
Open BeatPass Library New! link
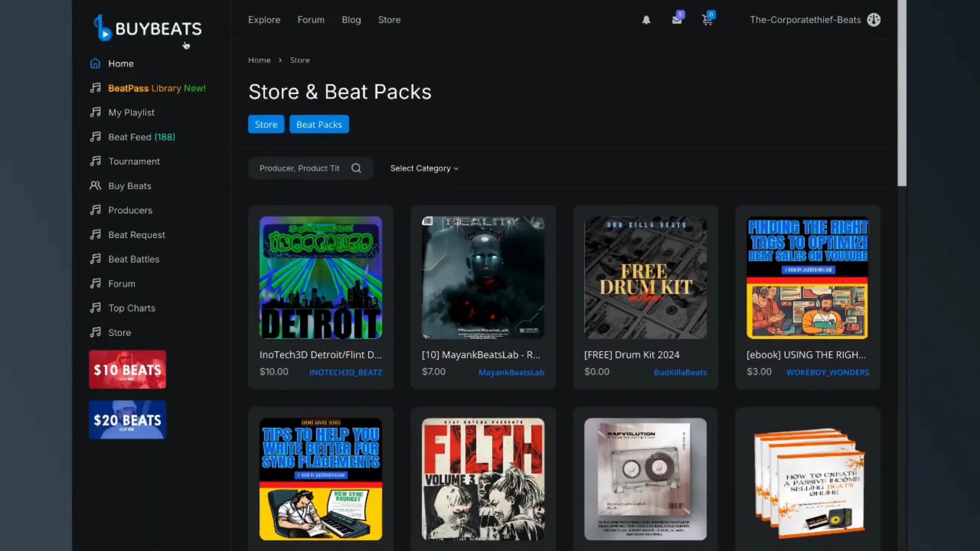157,88
